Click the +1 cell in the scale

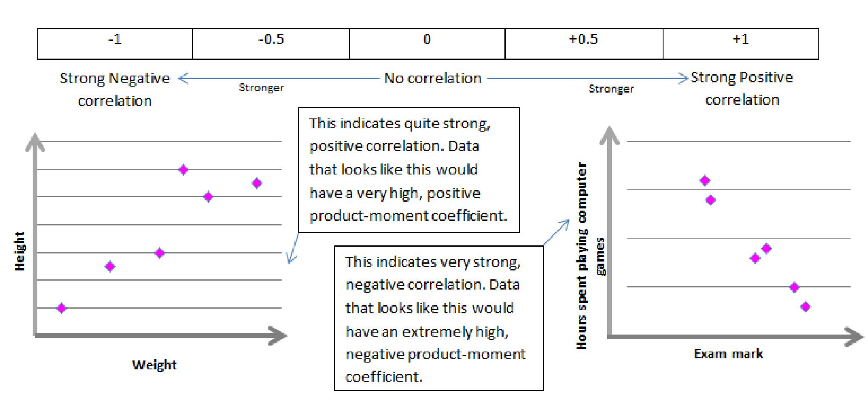[741, 44]
